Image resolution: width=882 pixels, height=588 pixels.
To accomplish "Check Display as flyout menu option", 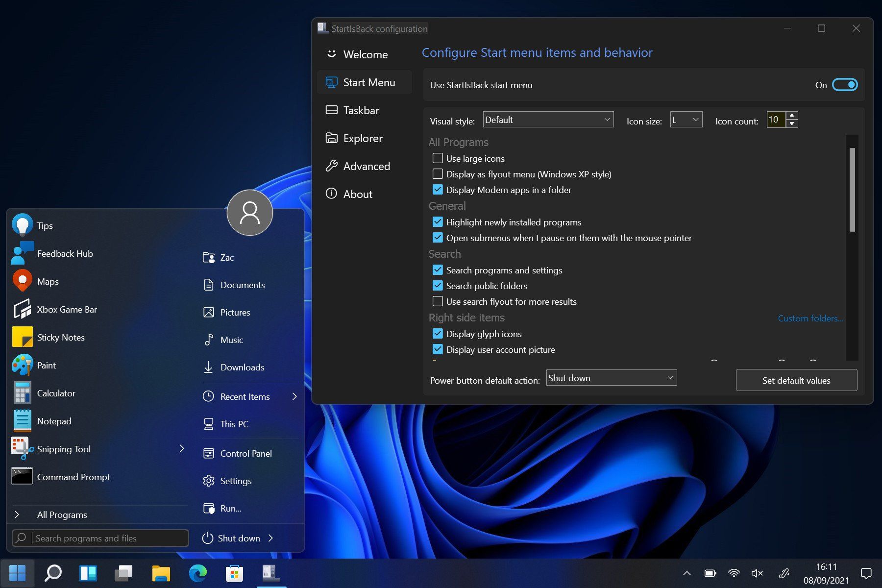I will pyautogui.click(x=438, y=174).
